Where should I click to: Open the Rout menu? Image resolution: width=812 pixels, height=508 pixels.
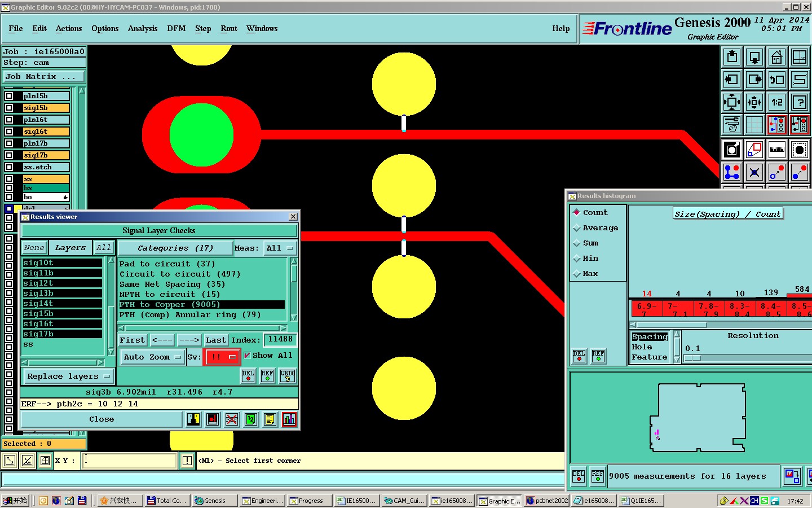click(229, 28)
